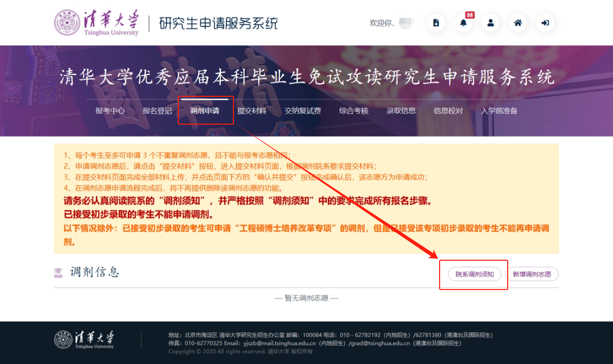
Task: Open the 信息校对 tab
Action: [x=448, y=111]
